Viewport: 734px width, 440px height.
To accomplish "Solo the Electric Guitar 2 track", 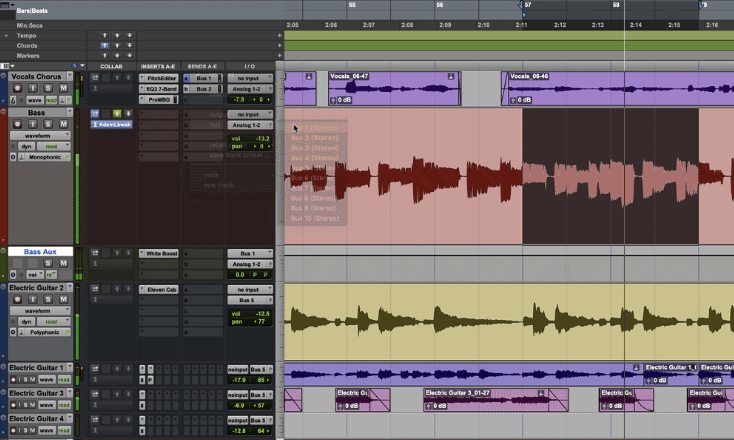I will coord(48,299).
